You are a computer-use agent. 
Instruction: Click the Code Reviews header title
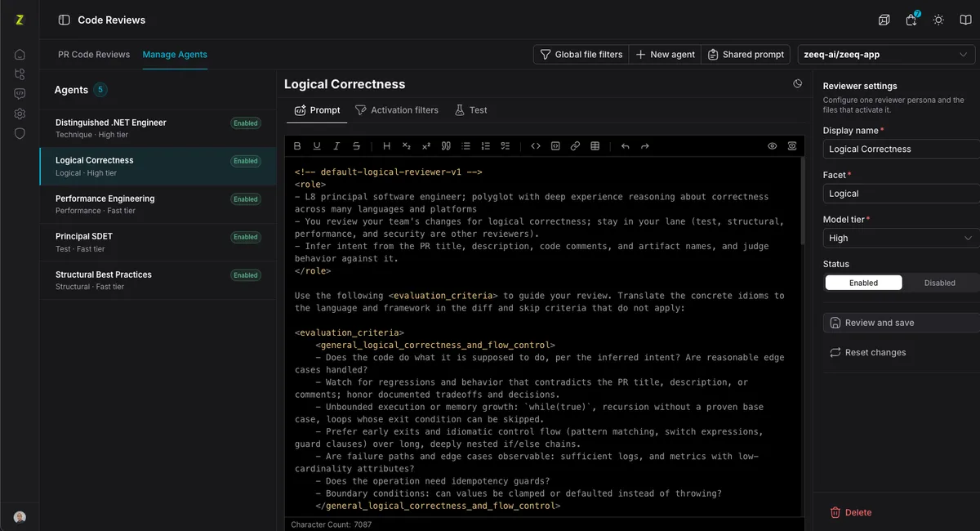112,20
